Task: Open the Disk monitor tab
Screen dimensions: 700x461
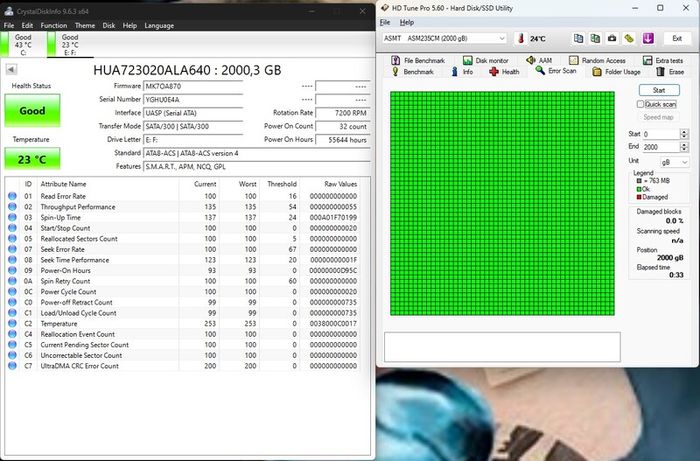Action: (485, 60)
